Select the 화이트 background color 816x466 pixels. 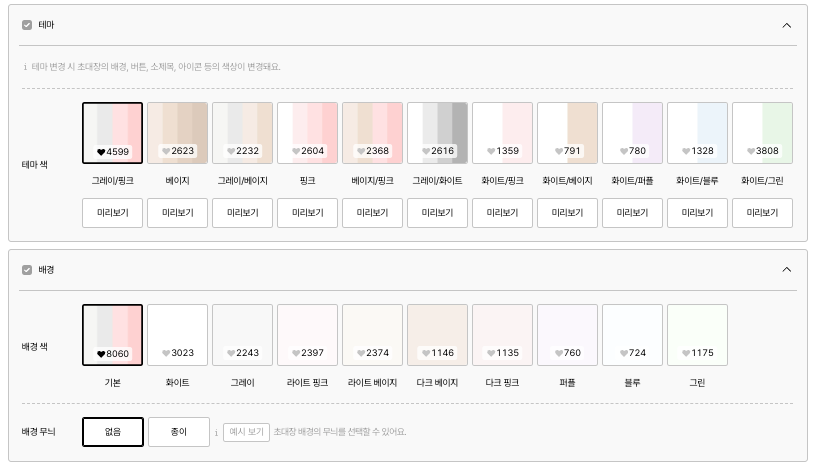(x=177, y=335)
